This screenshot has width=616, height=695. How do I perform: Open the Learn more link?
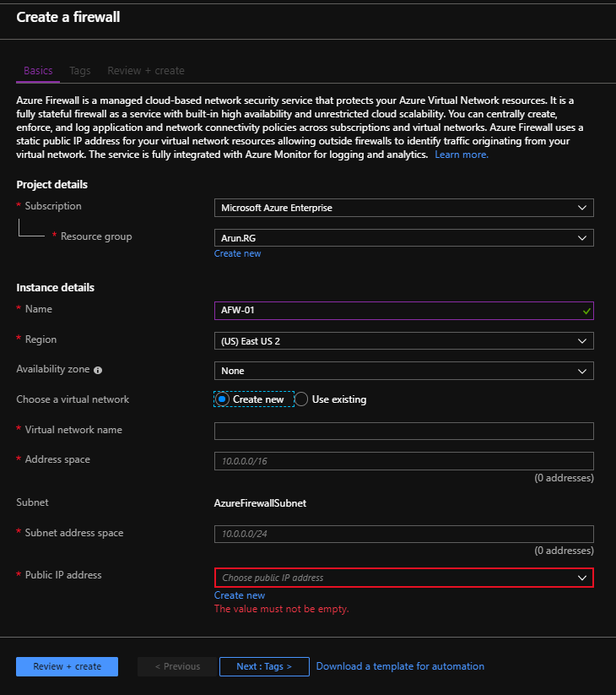coord(462,155)
